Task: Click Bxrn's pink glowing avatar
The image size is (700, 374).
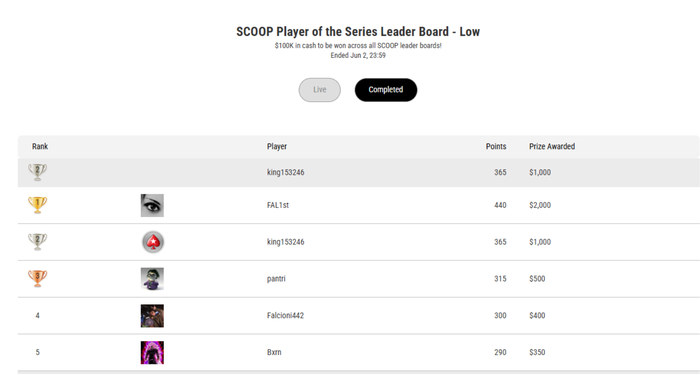Action: point(152,352)
